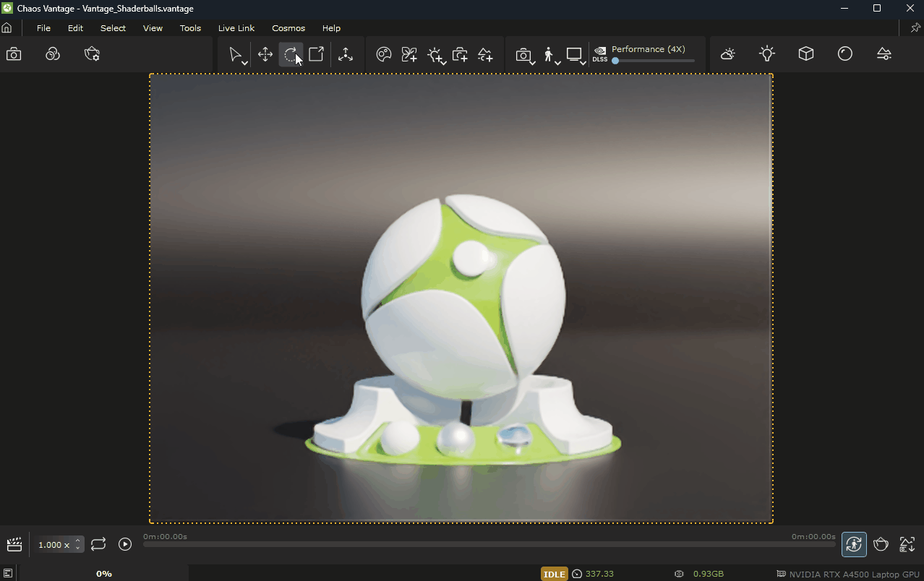The height and width of the screenshot is (581, 924).
Task: Open the cube objects panel
Action: [x=806, y=54]
